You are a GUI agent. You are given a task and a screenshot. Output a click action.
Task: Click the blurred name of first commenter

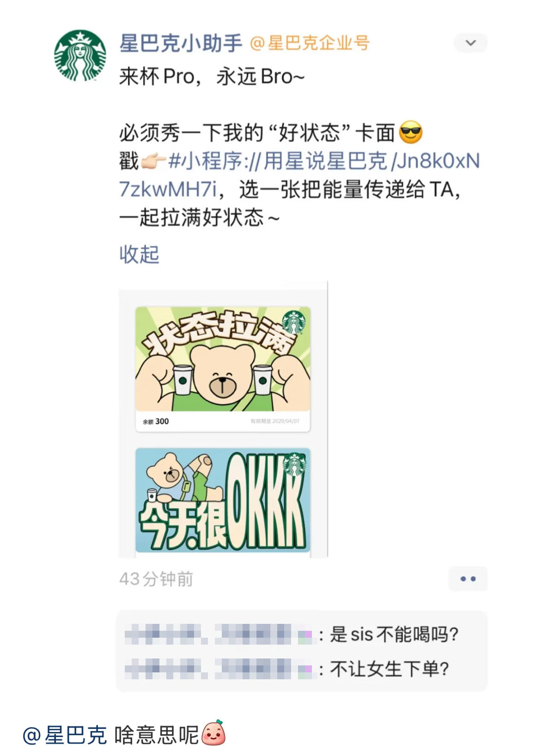[219, 634]
